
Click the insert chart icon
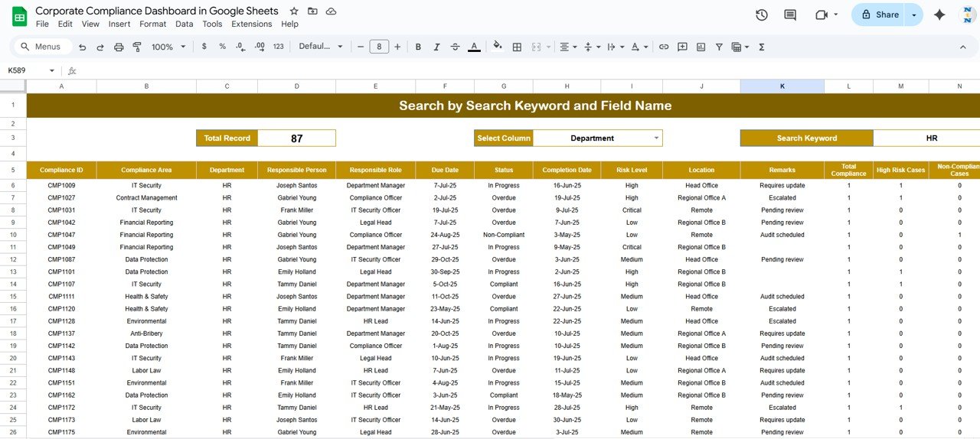coord(701,47)
